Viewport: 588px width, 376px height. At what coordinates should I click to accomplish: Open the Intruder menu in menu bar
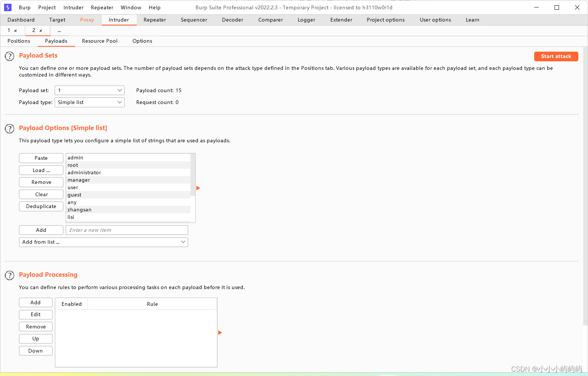coord(73,7)
